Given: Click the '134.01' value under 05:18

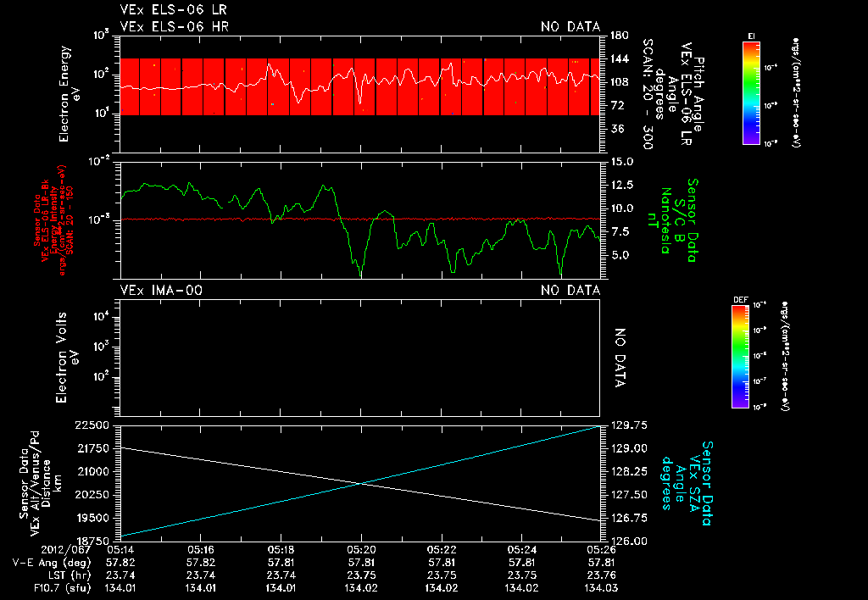Looking at the screenshot, I should [281, 588].
